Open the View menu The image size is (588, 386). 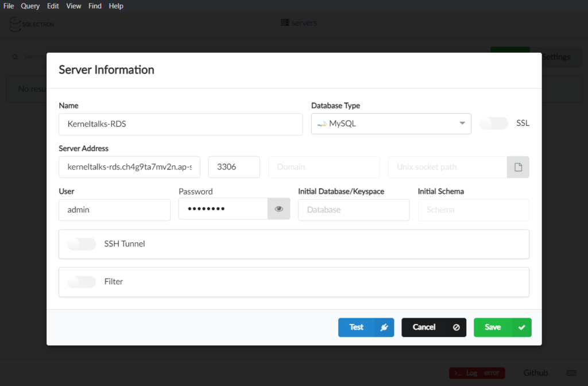coord(73,6)
